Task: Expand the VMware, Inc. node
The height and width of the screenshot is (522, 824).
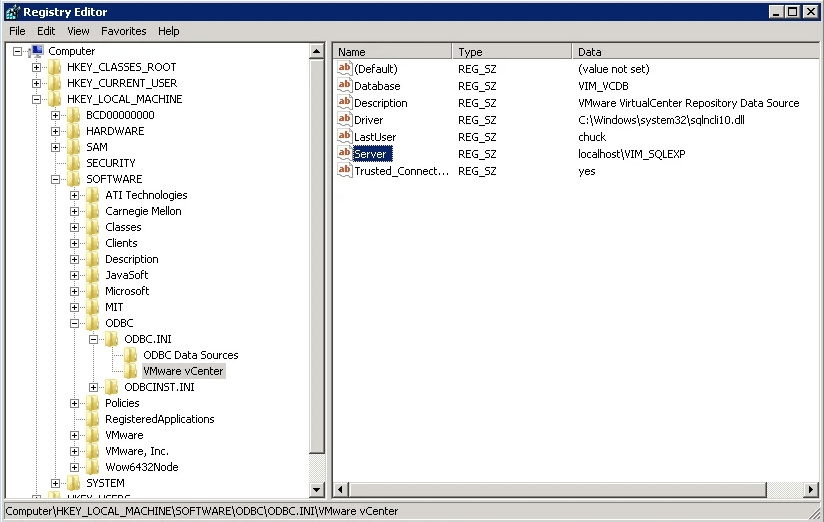Action: (75, 451)
